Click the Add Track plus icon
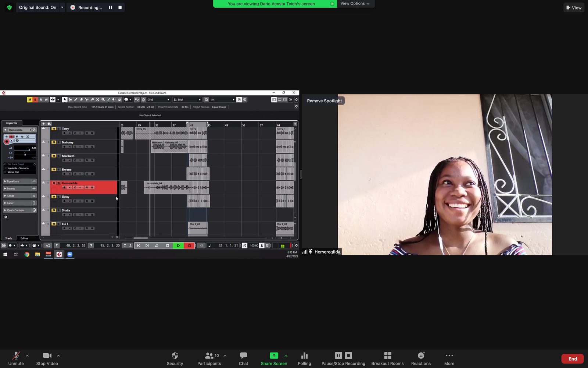 click(44, 124)
